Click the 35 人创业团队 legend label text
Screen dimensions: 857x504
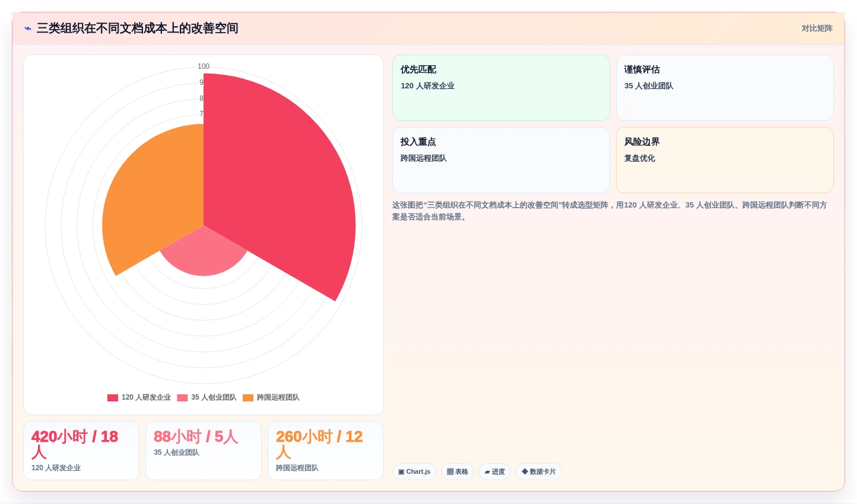(x=214, y=398)
